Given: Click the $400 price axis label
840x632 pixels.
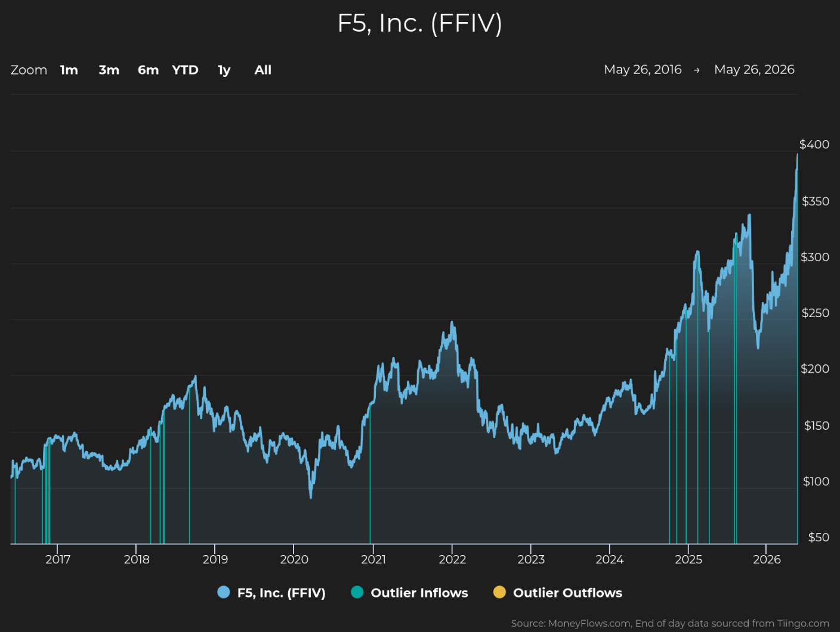Looking at the screenshot, I should pyautogui.click(x=814, y=144).
